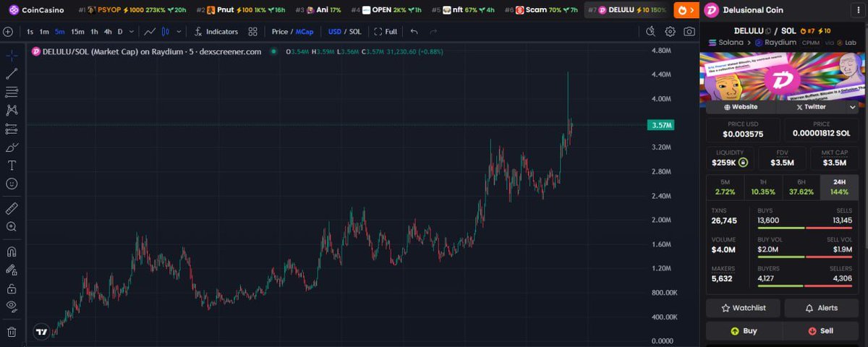
Task: Switch to line chart style
Action: pyautogui.click(x=149, y=32)
